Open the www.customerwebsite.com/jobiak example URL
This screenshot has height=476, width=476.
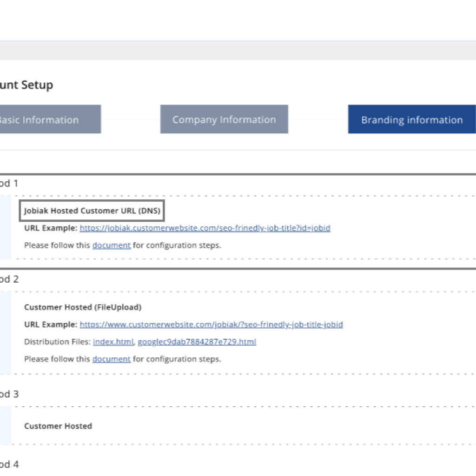[x=212, y=324]
